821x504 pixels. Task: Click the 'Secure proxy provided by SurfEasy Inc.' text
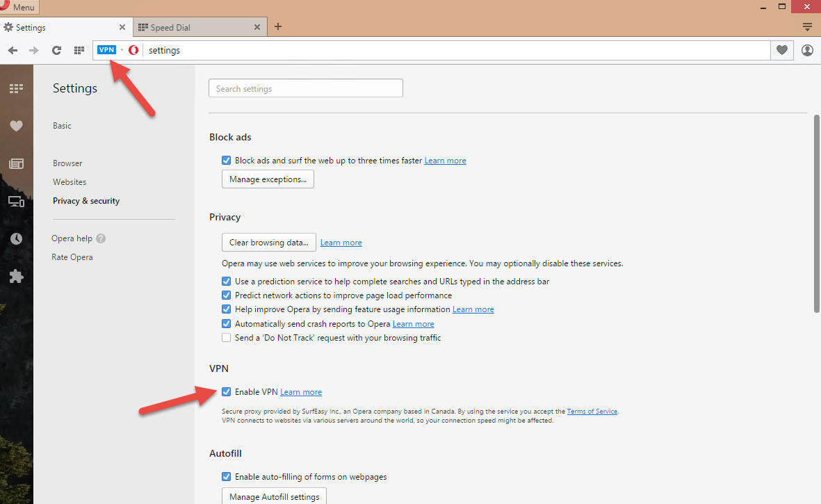click(281, 412)
